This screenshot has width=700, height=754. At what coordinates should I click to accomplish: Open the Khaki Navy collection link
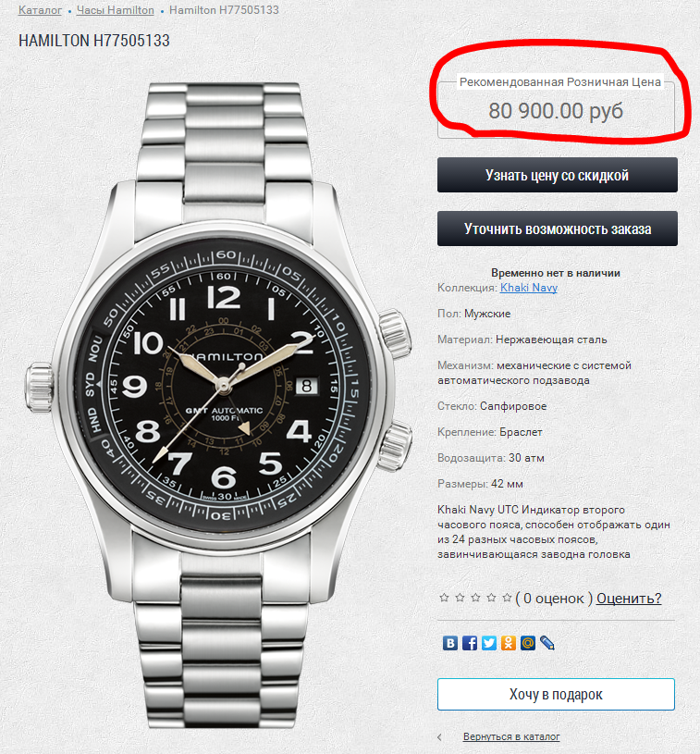pos(529,288)
